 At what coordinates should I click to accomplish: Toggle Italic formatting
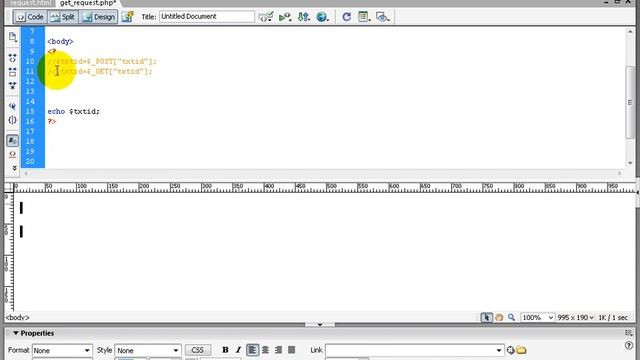pos(238,350)
